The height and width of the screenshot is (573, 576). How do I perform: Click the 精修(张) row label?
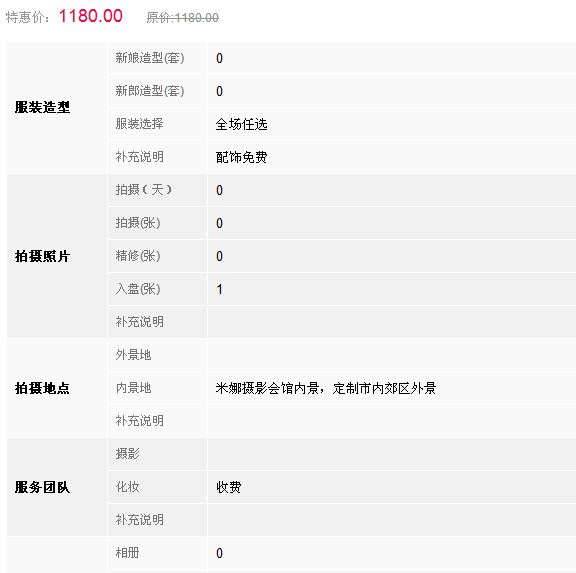[138, 256]
